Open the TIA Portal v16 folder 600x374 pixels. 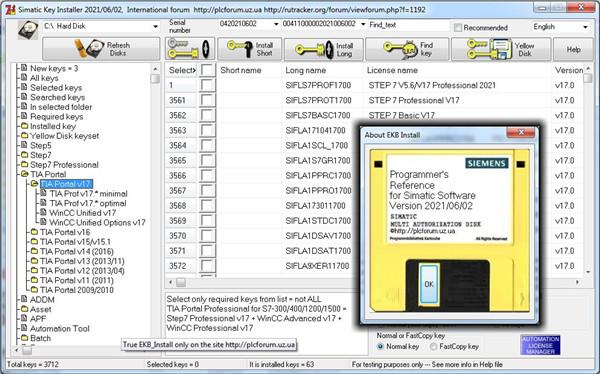65,232
